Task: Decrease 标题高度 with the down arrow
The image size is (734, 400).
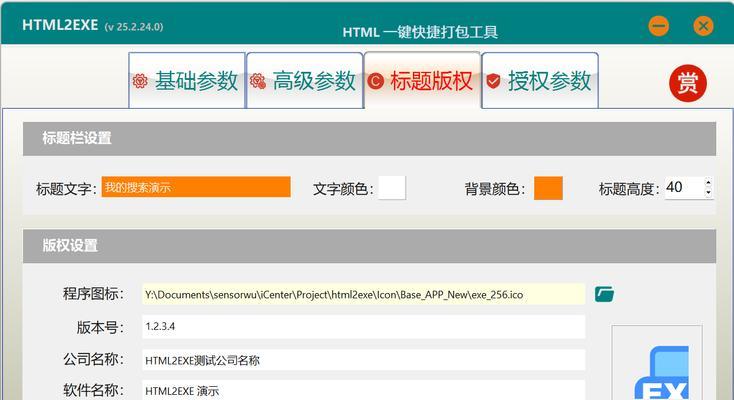Action: coord(708,193)
